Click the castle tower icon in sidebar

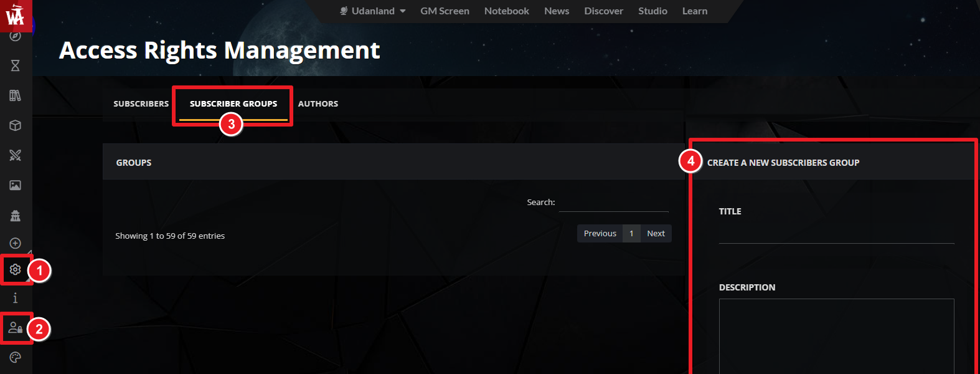point(16,216)
